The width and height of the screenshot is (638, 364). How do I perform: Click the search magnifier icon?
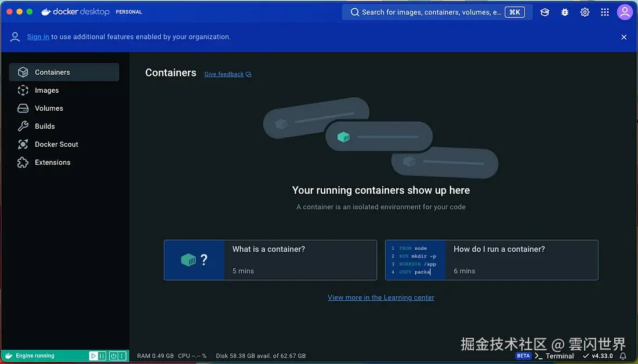(x=355, y=12)
